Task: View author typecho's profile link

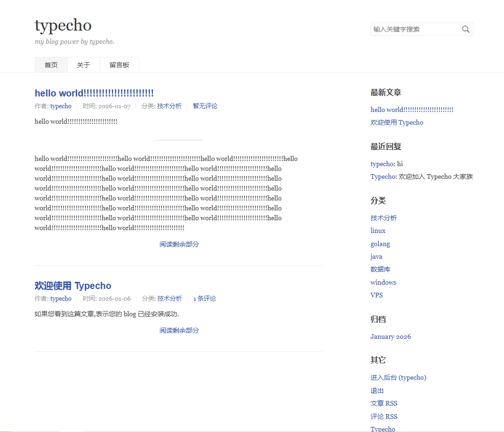Action: tap(61, 106)
